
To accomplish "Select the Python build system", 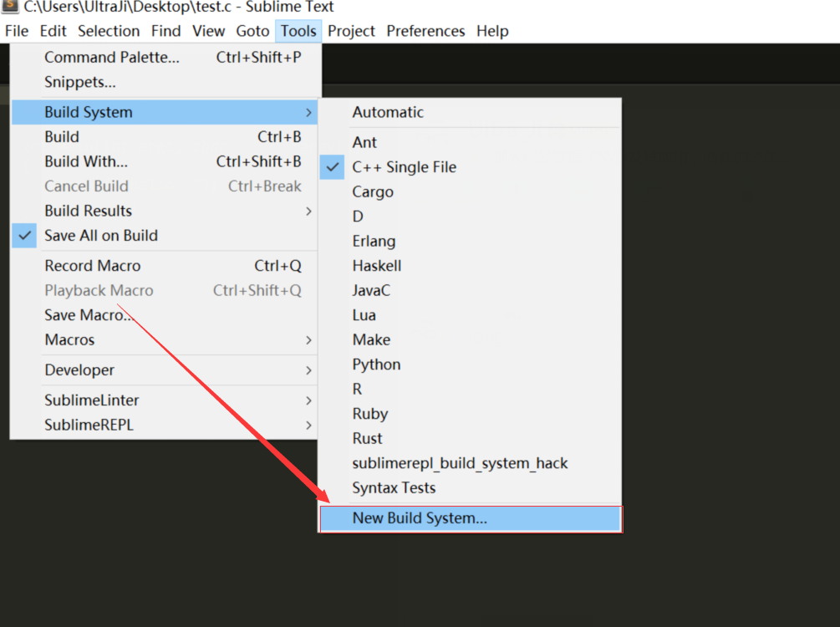I will [x=471, y=364].
